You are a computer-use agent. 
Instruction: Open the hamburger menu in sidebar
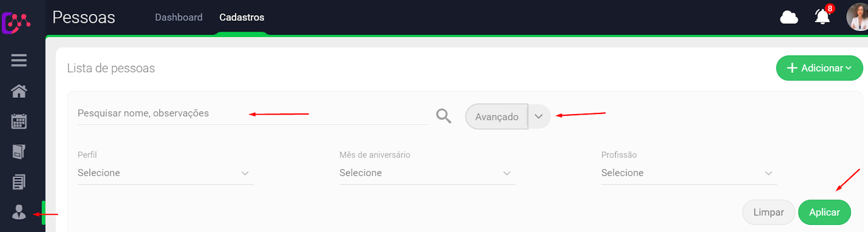(19, 60)
